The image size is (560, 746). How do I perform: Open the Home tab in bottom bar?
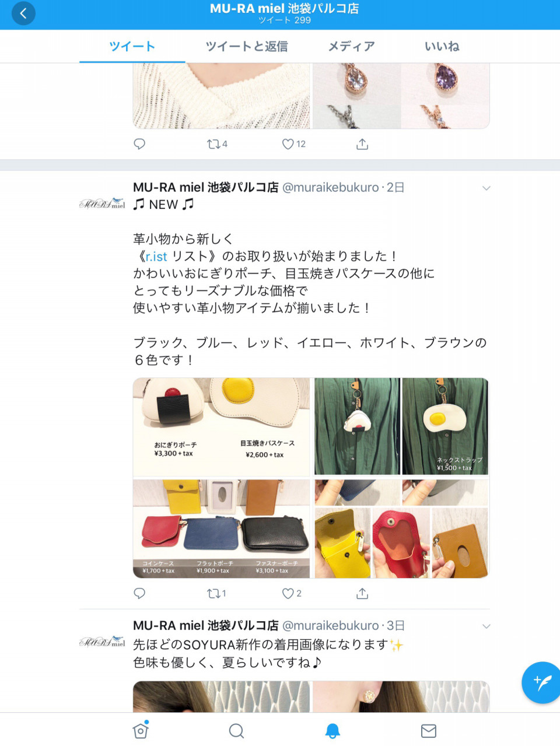click(x=141, y=730)
